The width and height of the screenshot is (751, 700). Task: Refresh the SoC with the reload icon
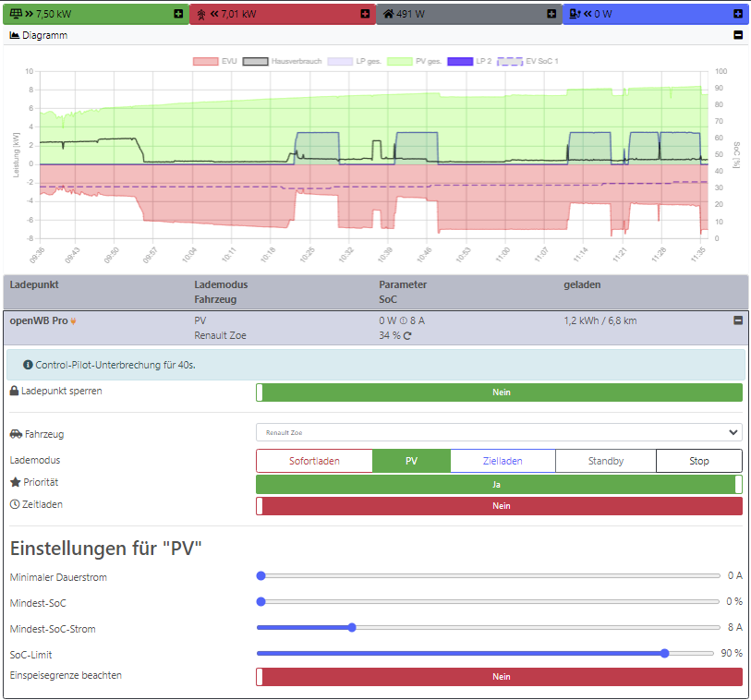click(x=407, y=335)
